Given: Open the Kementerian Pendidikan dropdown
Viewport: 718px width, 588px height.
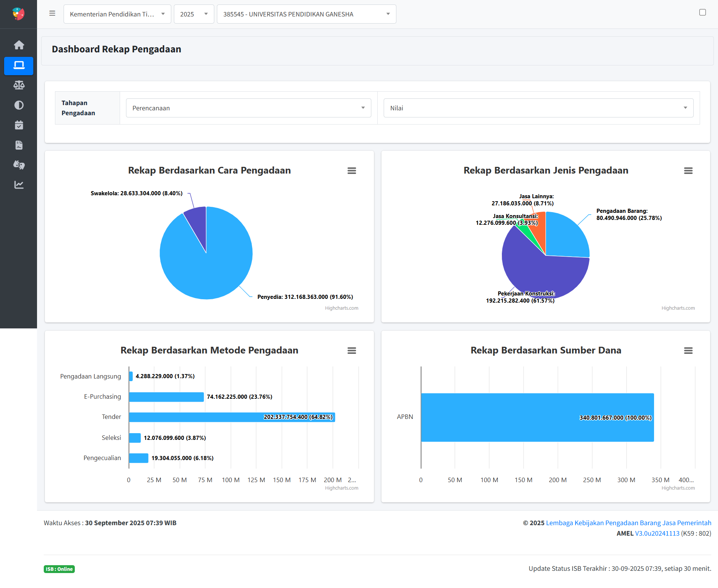Looking at the screenshot, I should click(x=117, y=14).
